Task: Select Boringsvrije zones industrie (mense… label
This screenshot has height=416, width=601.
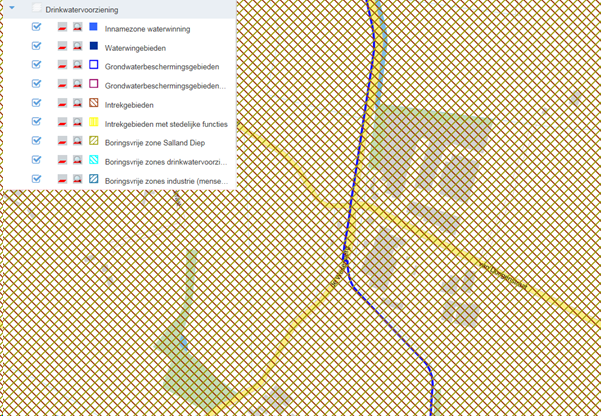Action: pos(166,181)
